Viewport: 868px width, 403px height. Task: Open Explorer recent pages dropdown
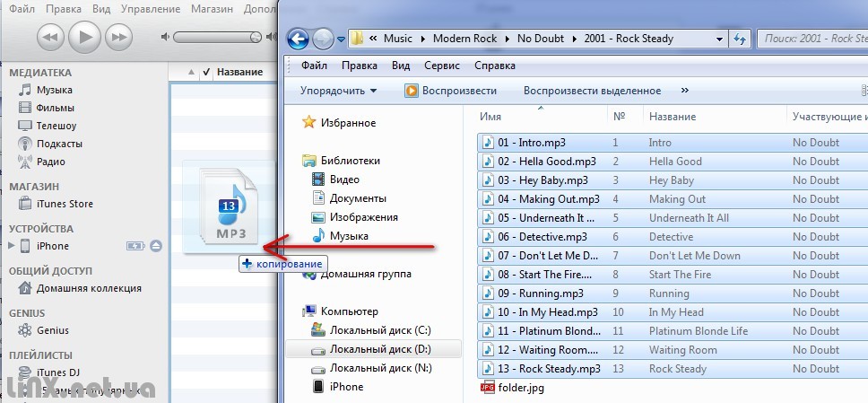click(341, 39)
